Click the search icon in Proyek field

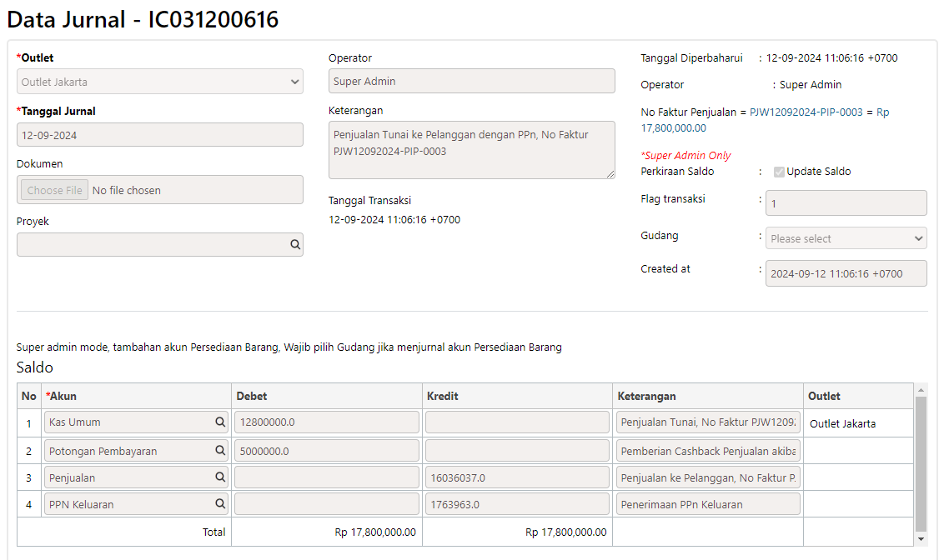click(295, 244)
